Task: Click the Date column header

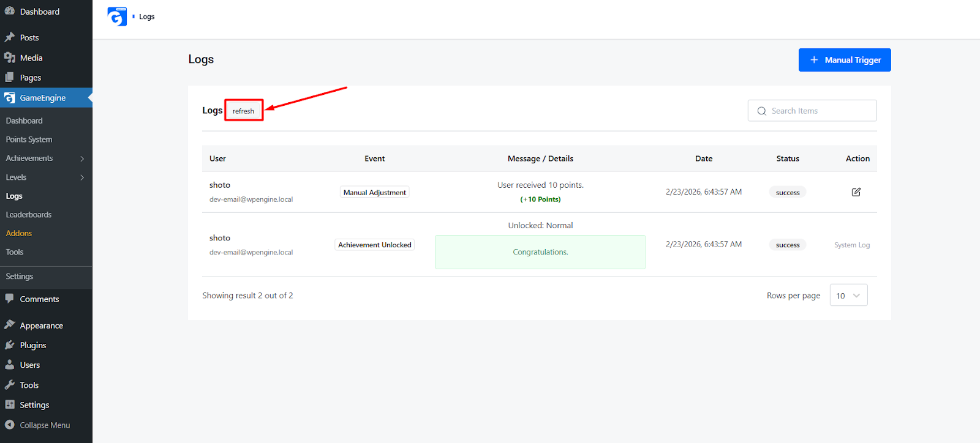Action: click(x=704, y=158)
